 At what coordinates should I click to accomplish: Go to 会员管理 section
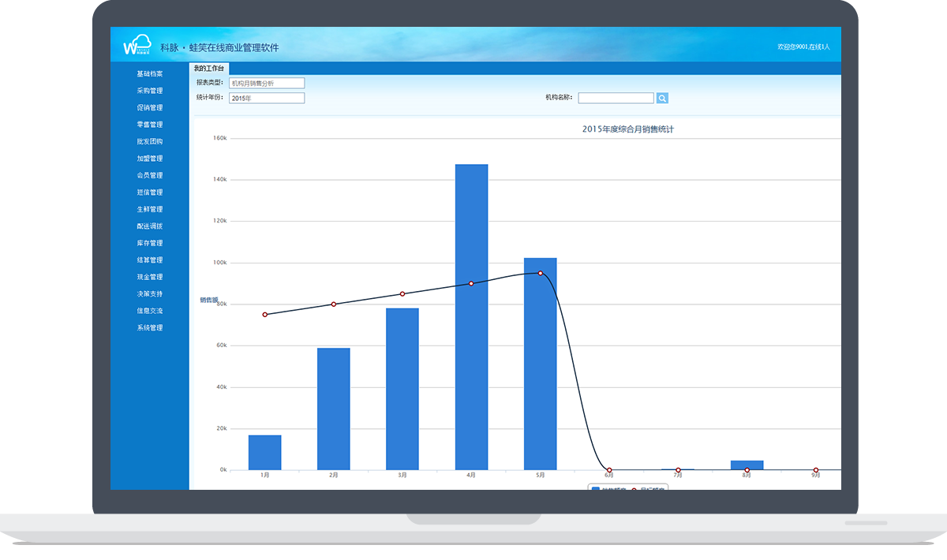(x=149, y=175)
